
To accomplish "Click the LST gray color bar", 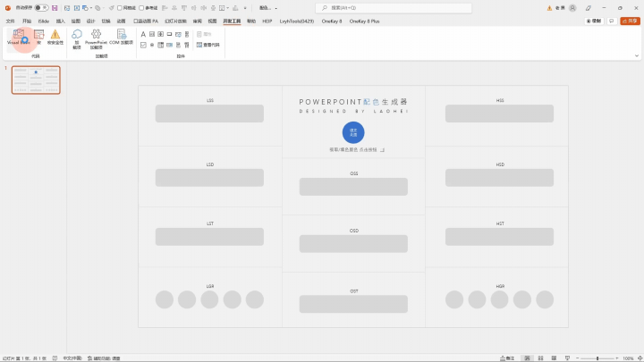I will point(209,237).
